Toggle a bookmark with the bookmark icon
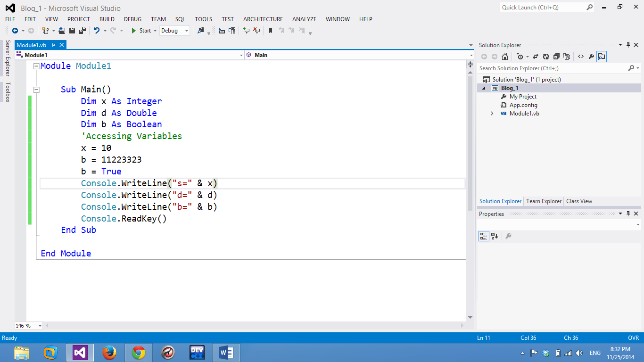The height and width of the screenshot is (362, 644). coord(271,31)
